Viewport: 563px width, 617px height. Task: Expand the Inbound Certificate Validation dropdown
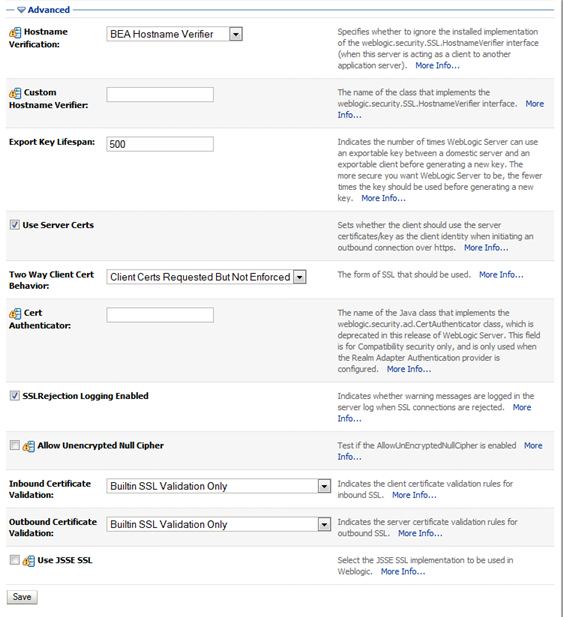pos(218,486)
